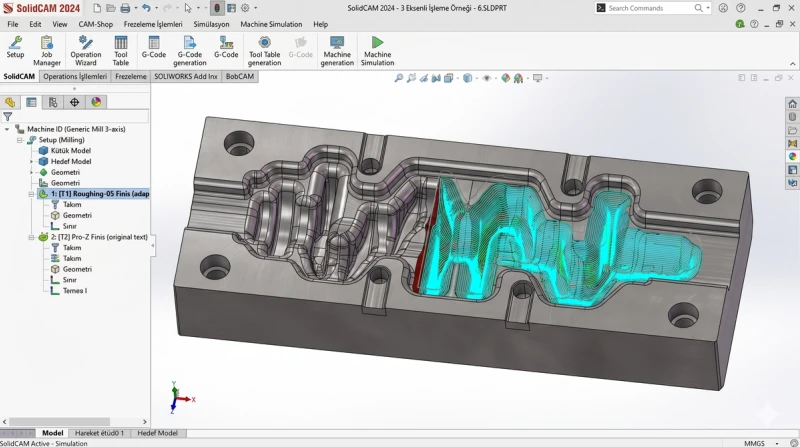Switch to Hedef Model bottom tab
Image resolution: width=800 pixels, height=447 pixels.
[x=157, y=433]
